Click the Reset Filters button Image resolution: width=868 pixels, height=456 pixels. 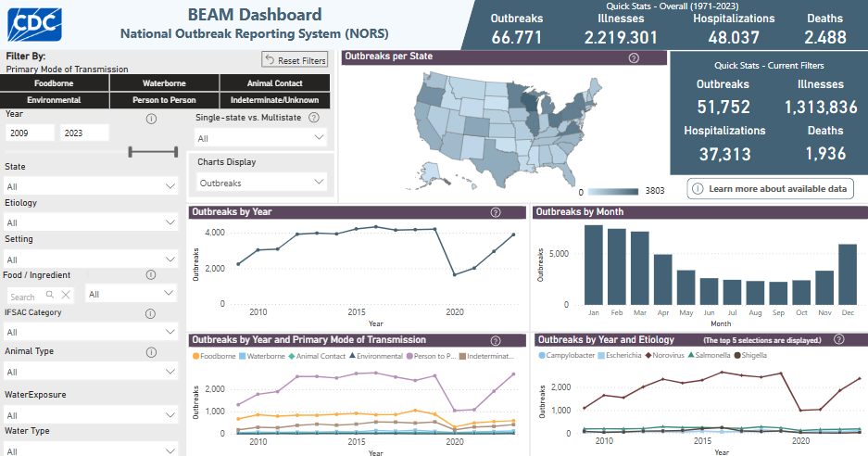click(x=295, y=60)
